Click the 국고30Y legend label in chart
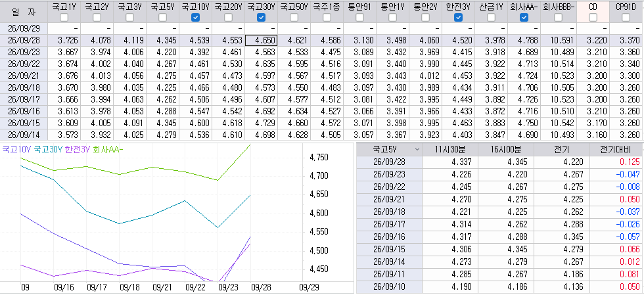 48,150
